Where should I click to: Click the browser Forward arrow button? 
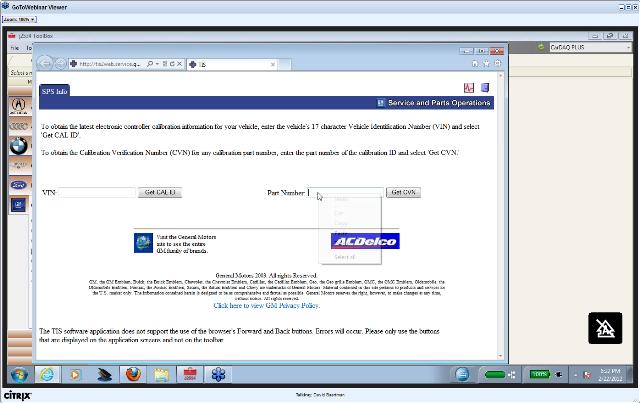tap(60, 64)
